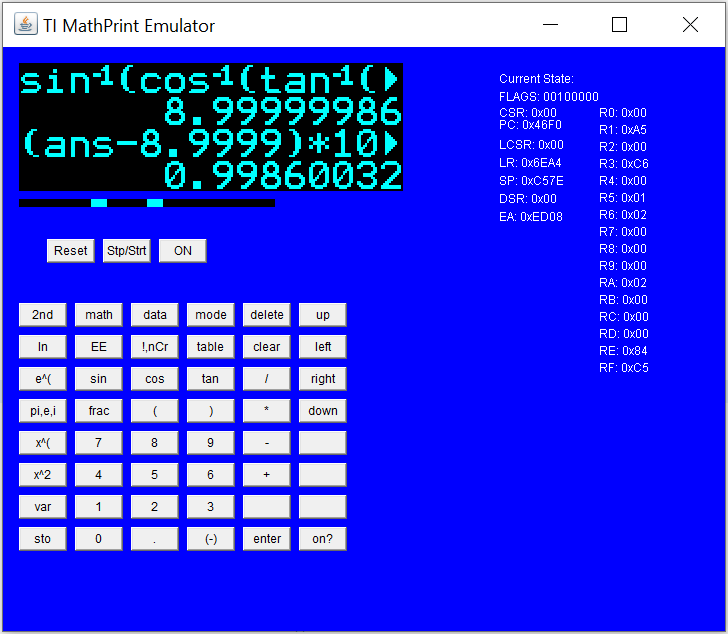Viewport: 728px width, 634px height.
Task: Click the plus + key
Action: tap(266, 475)
